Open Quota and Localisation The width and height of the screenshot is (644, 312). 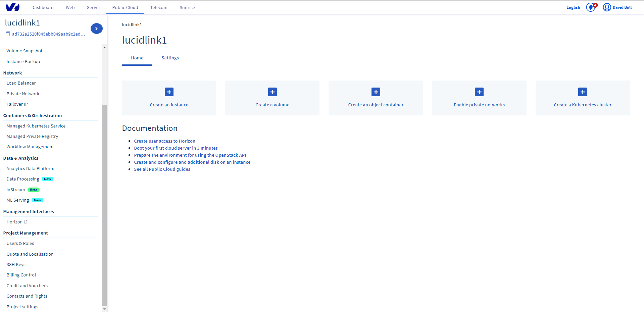point(30,254)
